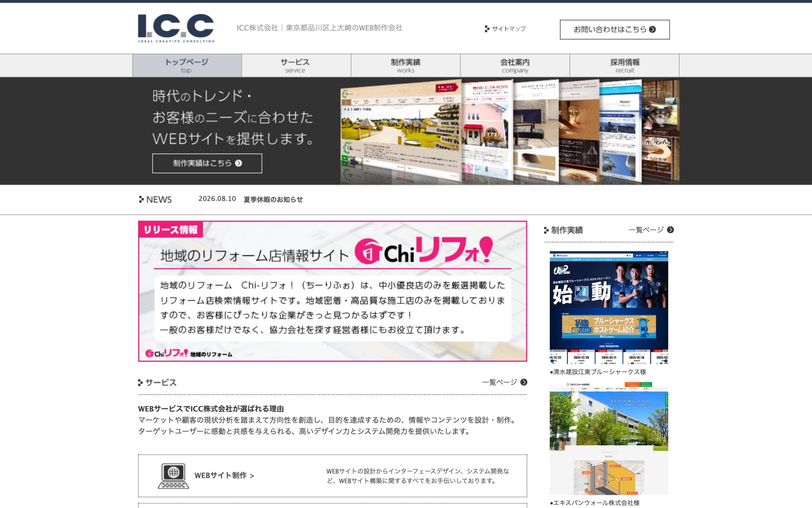Open the 清水建設江東ブルーシャークス site thumbnail
This screenshot has width=812, height=508.
click(x=609, y=307)
